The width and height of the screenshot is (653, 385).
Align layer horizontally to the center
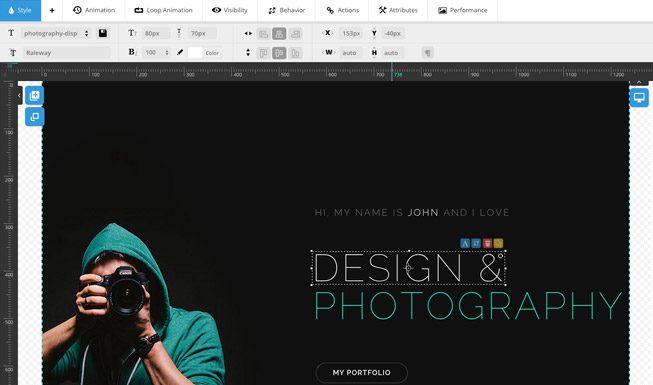click(279, 33)
